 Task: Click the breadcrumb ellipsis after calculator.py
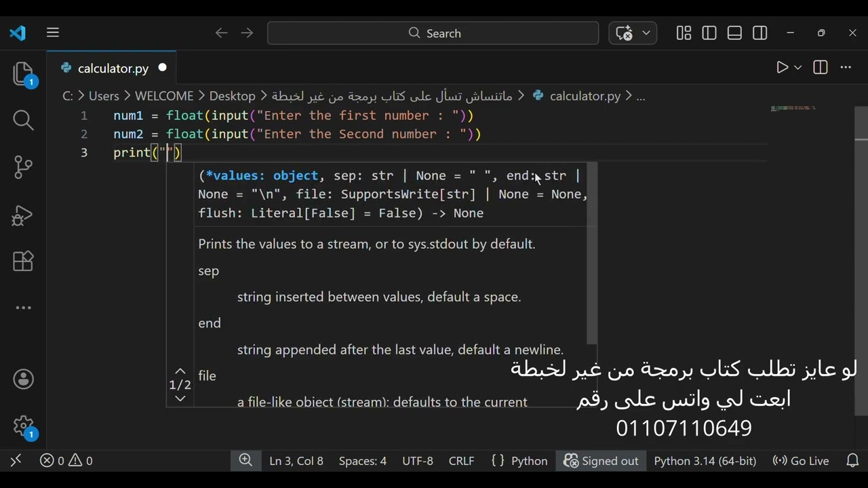(x=640, y=96)
